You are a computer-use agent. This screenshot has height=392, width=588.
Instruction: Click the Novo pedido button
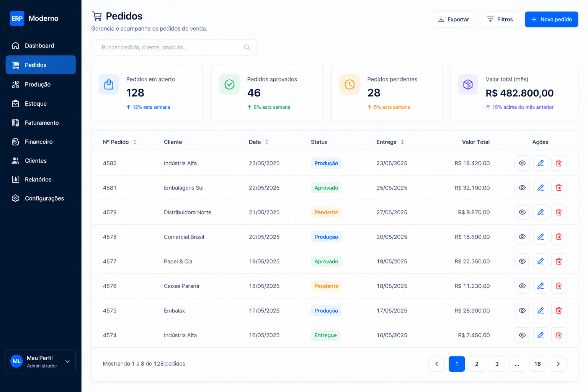tap(551, 20)
